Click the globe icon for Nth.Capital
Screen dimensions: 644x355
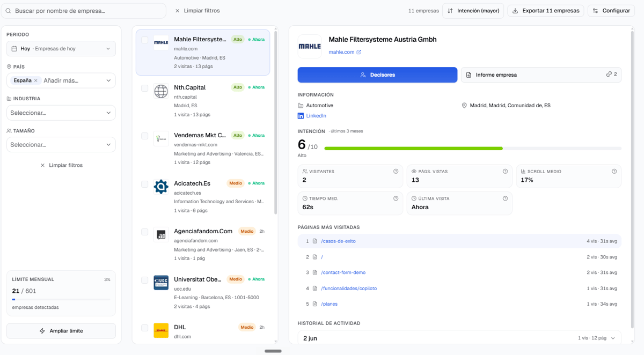click(161, 91)
